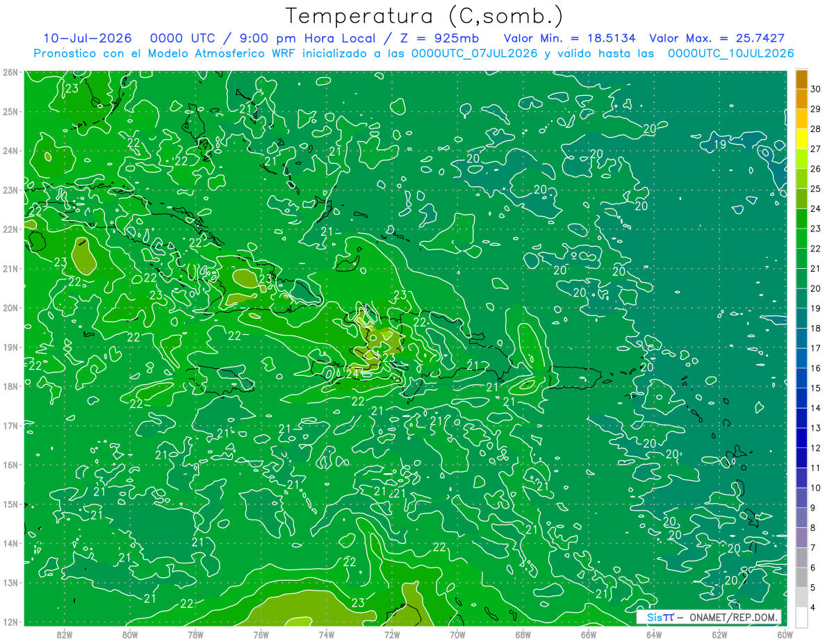Click the longitude axis label '64W'

pos(654,634)
